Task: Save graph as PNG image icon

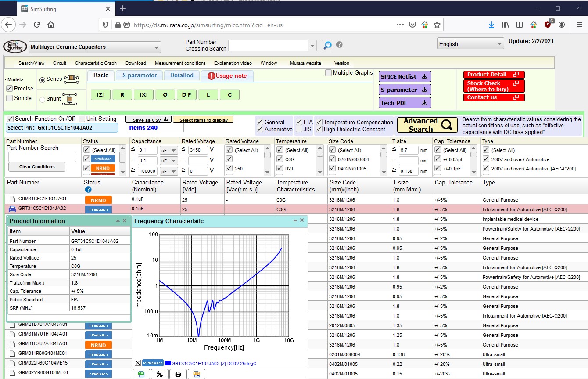Action: click(197, 374)
